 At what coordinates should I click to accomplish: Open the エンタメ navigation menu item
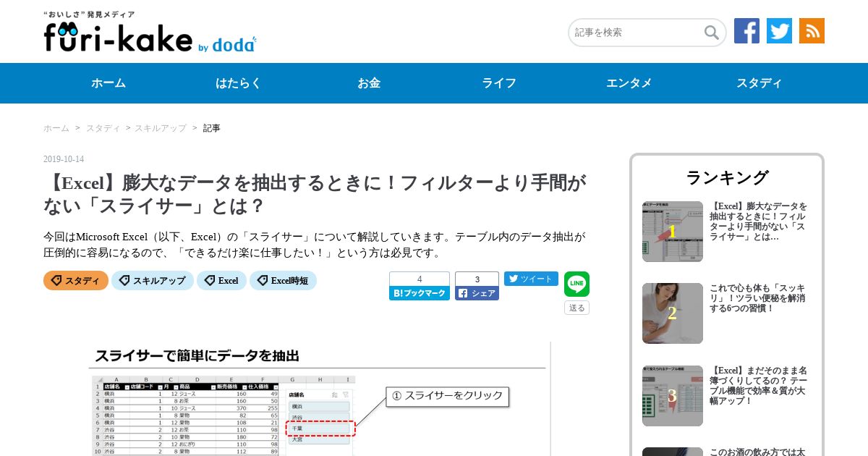[629, 83]
